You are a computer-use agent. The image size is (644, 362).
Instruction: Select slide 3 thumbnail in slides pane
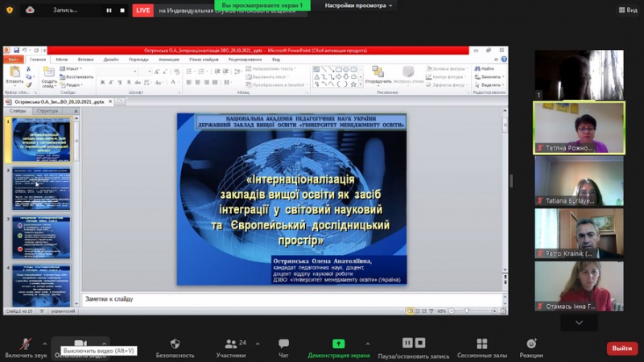41,237
